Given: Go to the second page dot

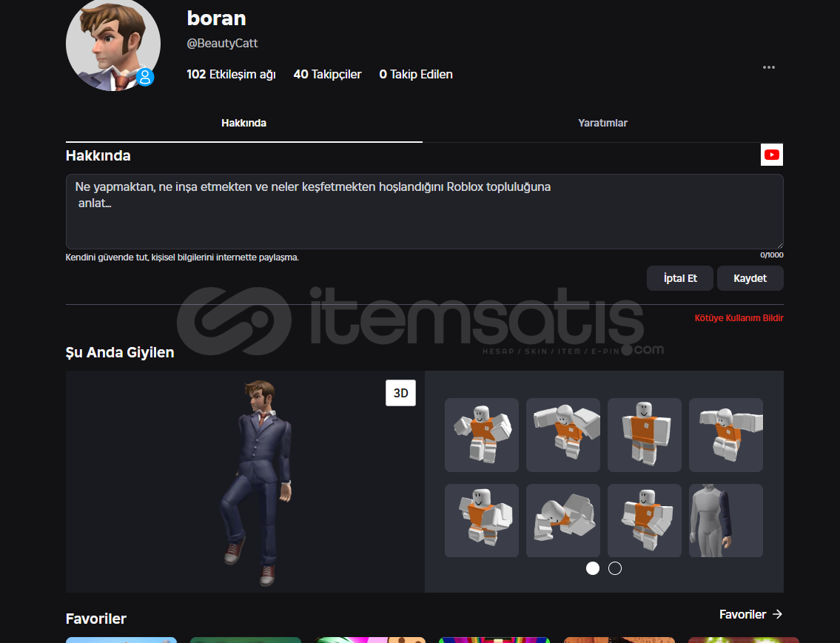Looking at the screenshot, I should tap(615, 568).
